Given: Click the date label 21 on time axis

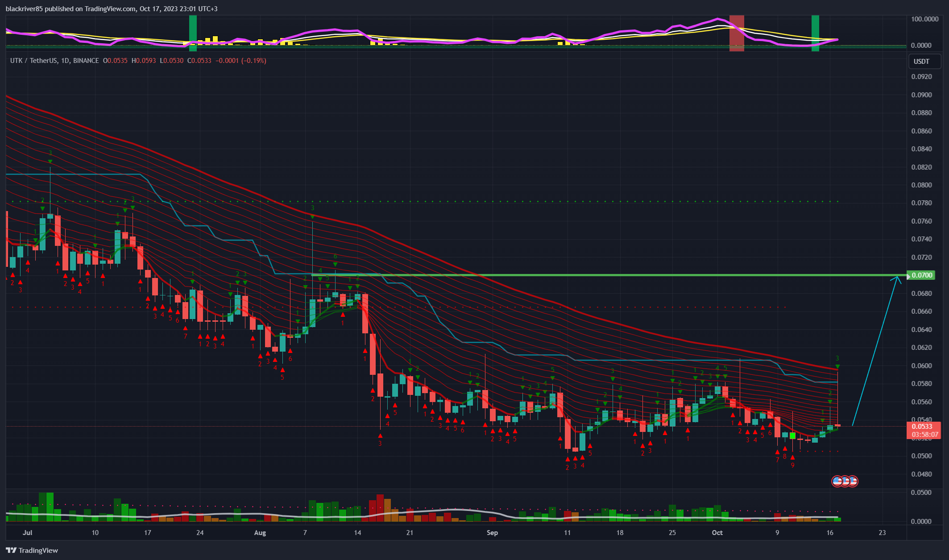Looking at the screenshot, I should click(x=410, y=532).
